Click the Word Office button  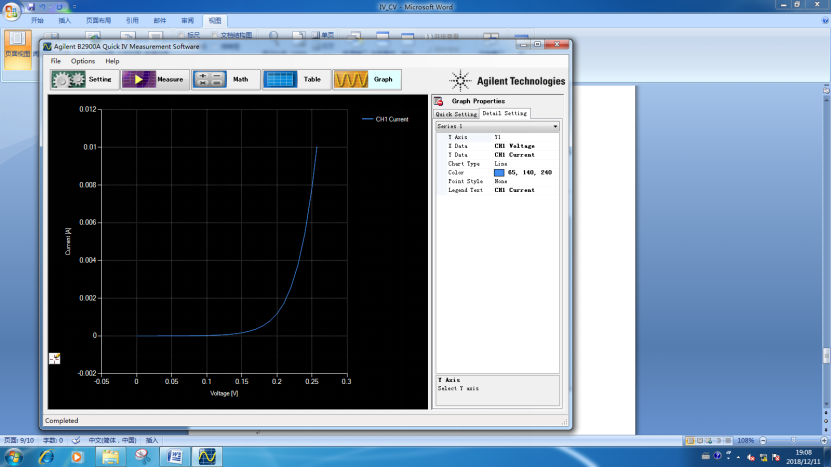coord(11,10)
